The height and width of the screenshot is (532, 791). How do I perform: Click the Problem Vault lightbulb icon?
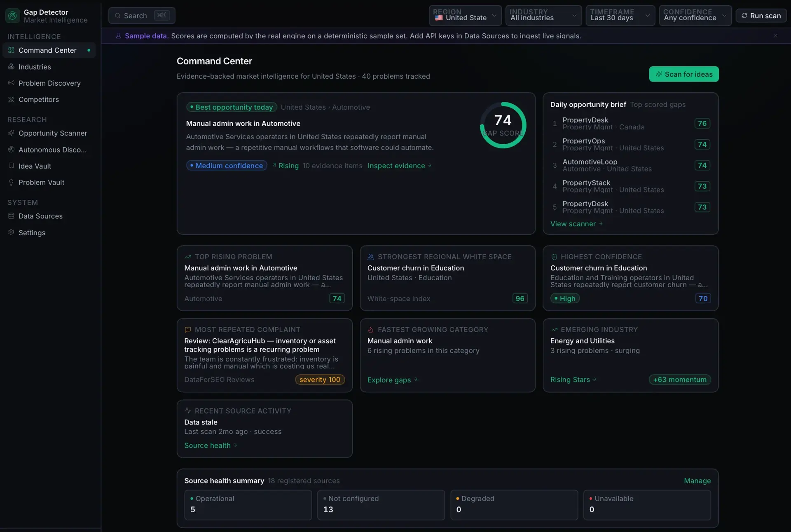(11, 182)
